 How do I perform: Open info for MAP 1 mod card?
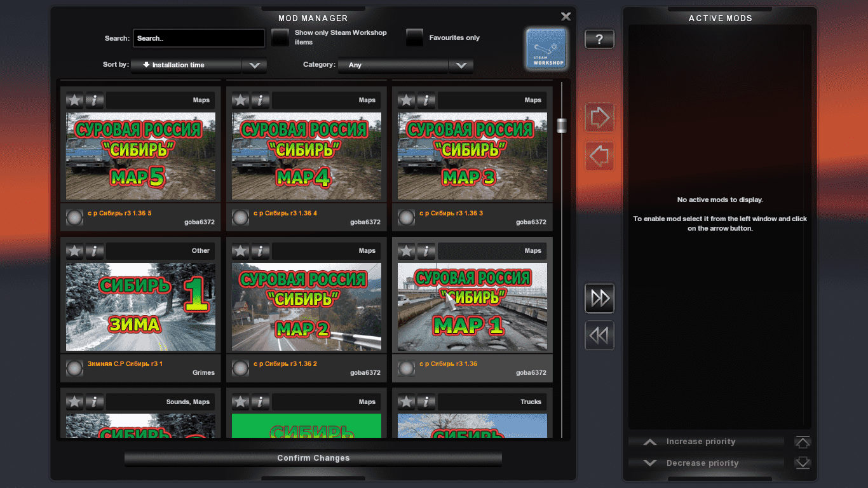click(x=426, y=250)
